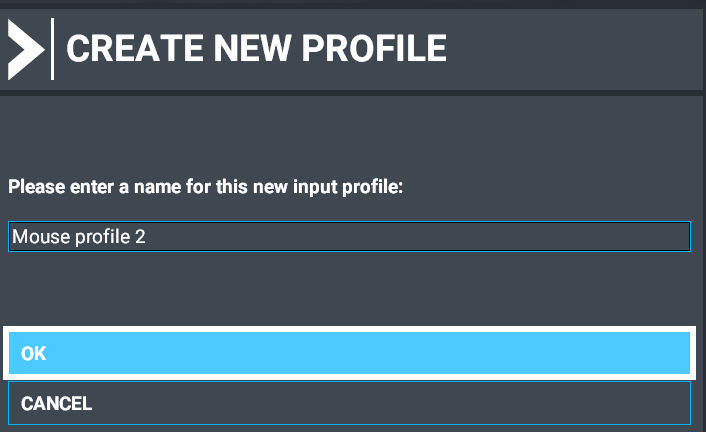Focus the profile name text field

[349, 237]
